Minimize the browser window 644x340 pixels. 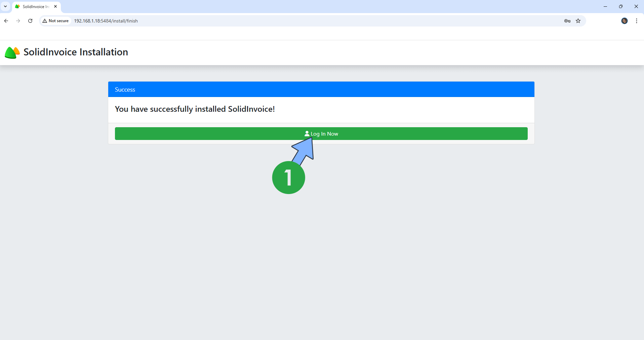point(605,6)
